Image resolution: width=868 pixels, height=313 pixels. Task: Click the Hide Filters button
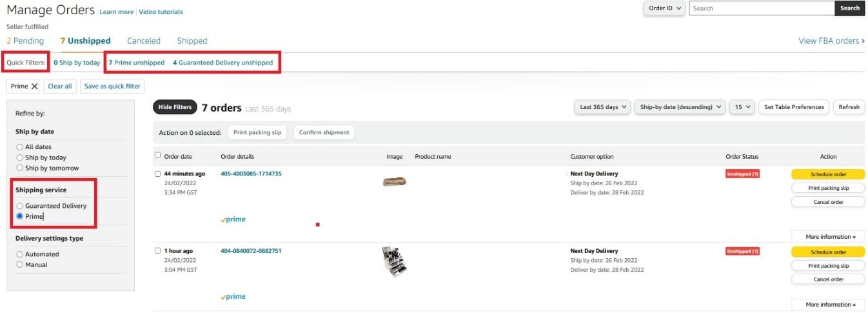[x=174, y=107]
